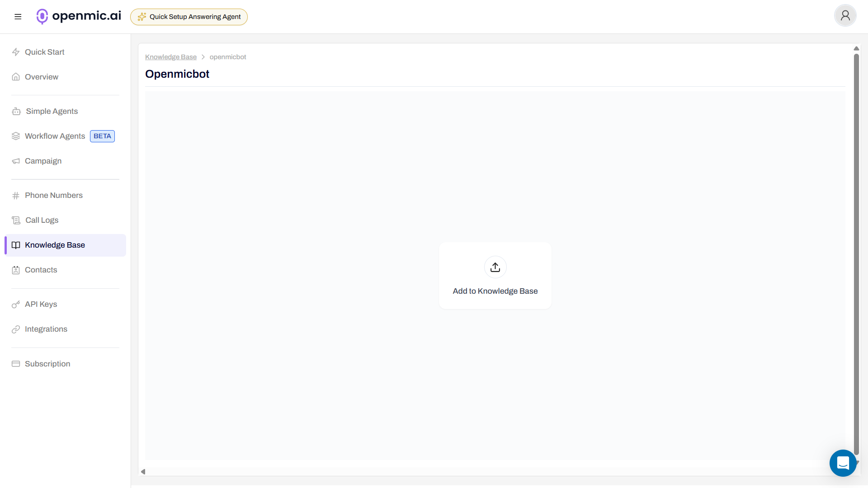This screenshot has height=488, width=868.
Task: Click the vertical scrollbar up arrow
Action: pyautogui.click(x=856, y=48)
